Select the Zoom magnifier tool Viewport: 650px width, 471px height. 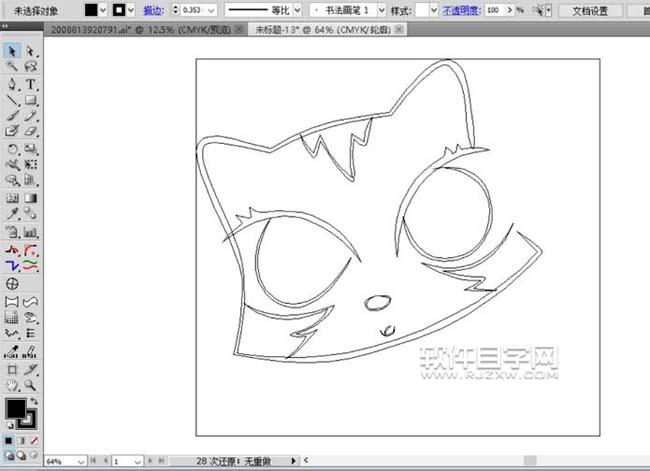[x=31, y=384]
